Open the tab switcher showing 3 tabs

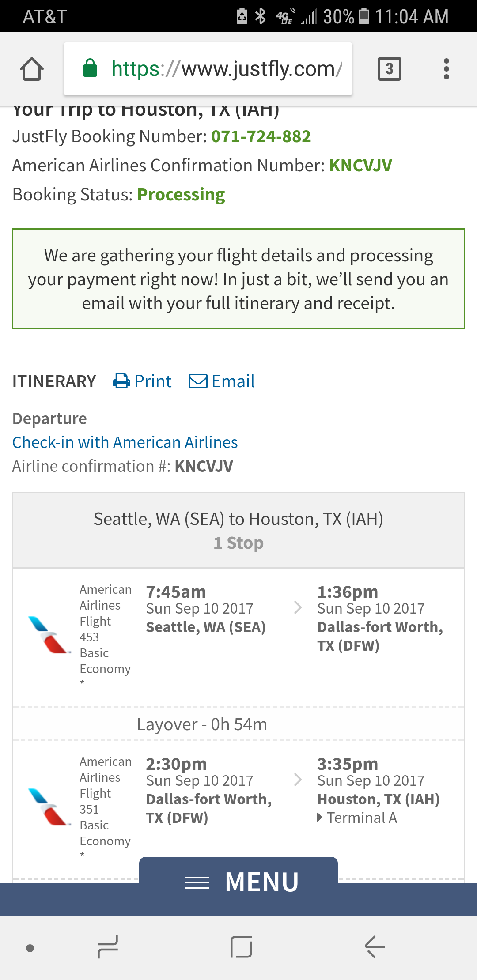click(389, 69)
